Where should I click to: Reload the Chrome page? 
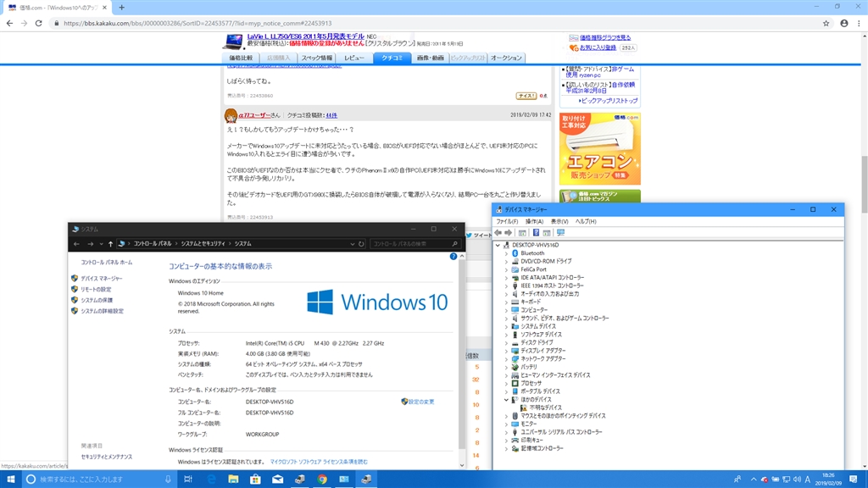coord(39,23)
